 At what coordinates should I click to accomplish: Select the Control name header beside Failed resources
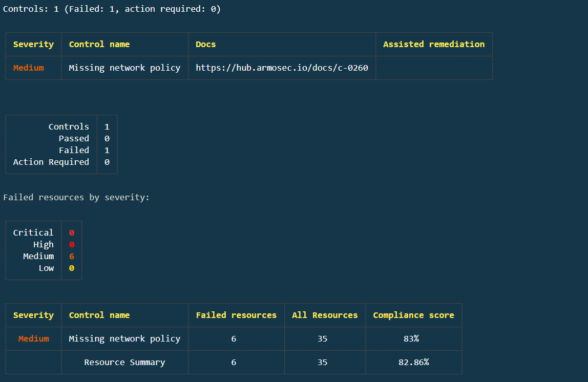click(x=99, y=315)
